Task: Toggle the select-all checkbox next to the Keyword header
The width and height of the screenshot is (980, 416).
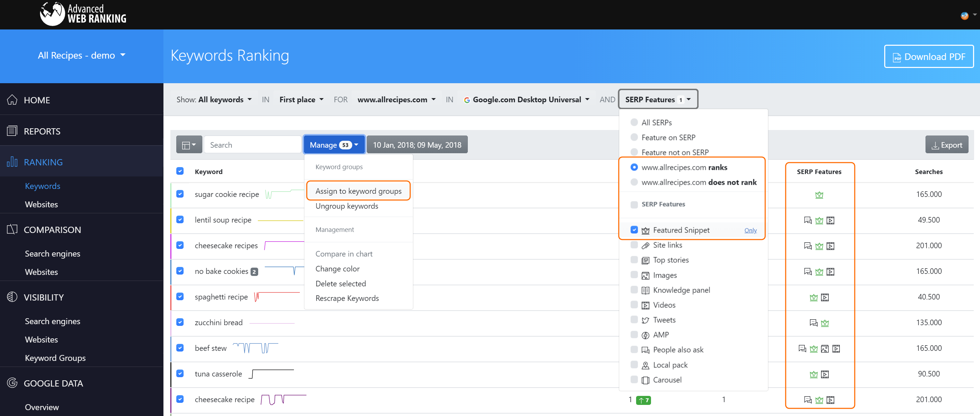Action: pos(180,171)
